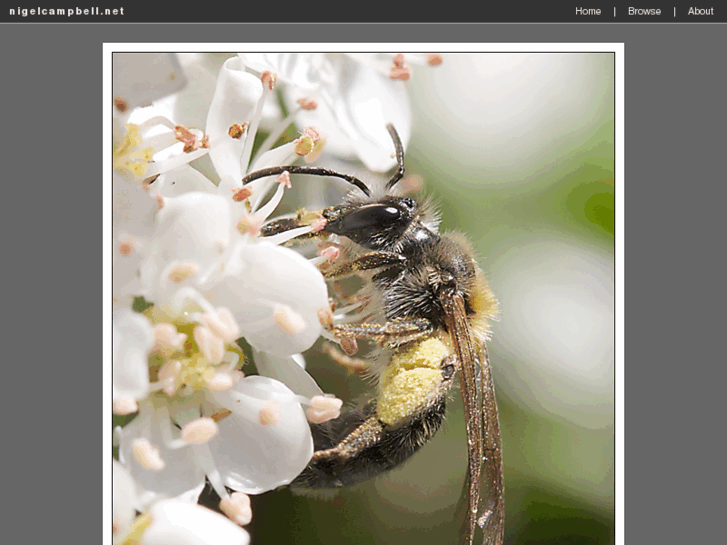The width and height of the screenshot is (727, 545).
Task: Click the bee on flower photo
Action: pyautogui.click(x=364, y=299)
